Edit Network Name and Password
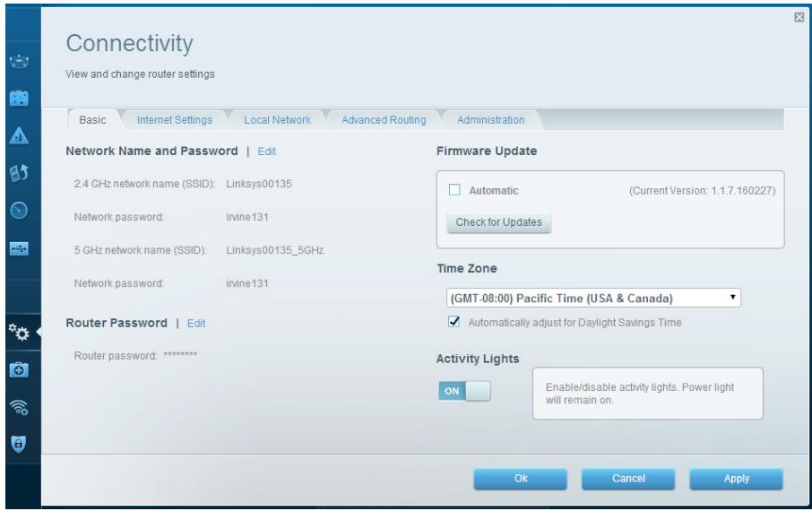This screenshot has height=511, width=812. coord(267,152)
